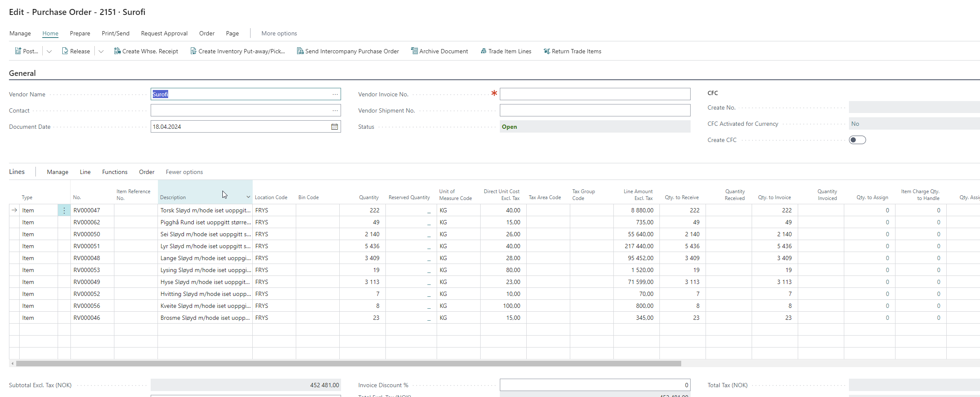Screen dimensions: 980x397
Task: Open the Request Approval menu
Action: click(164, 33)
